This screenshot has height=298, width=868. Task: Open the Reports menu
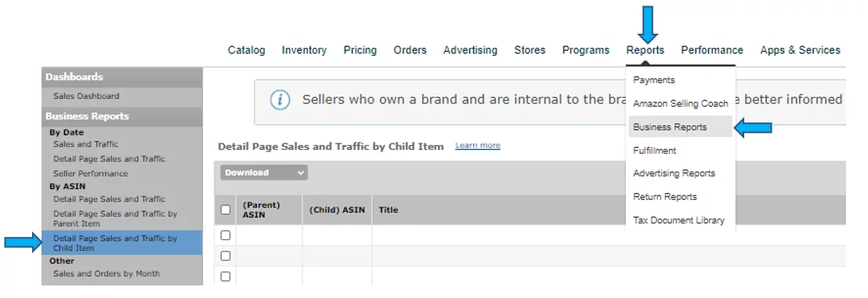(x=645, y=50)
